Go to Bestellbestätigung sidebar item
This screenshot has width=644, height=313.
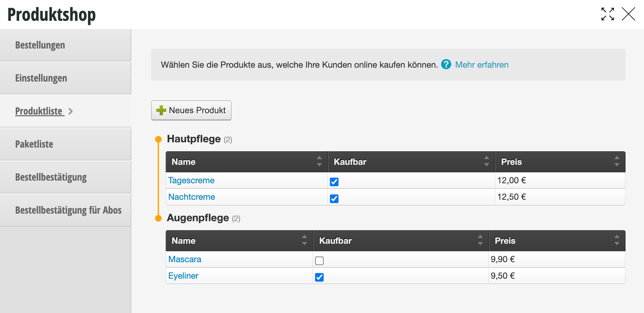(65, 177)
